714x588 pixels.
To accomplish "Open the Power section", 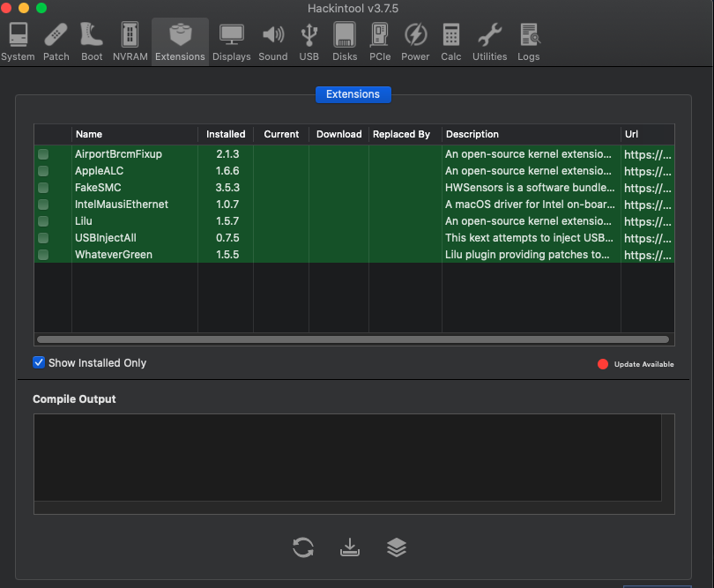I will point(415,42).
